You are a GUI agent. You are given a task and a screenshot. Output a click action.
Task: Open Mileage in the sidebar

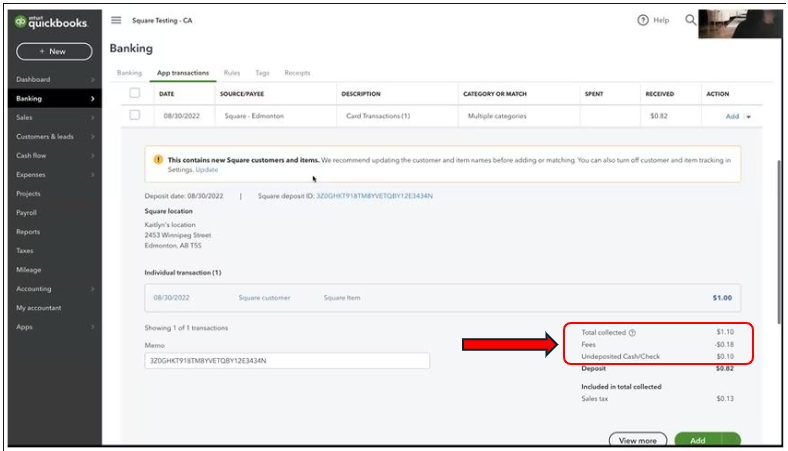click(29, 269)
